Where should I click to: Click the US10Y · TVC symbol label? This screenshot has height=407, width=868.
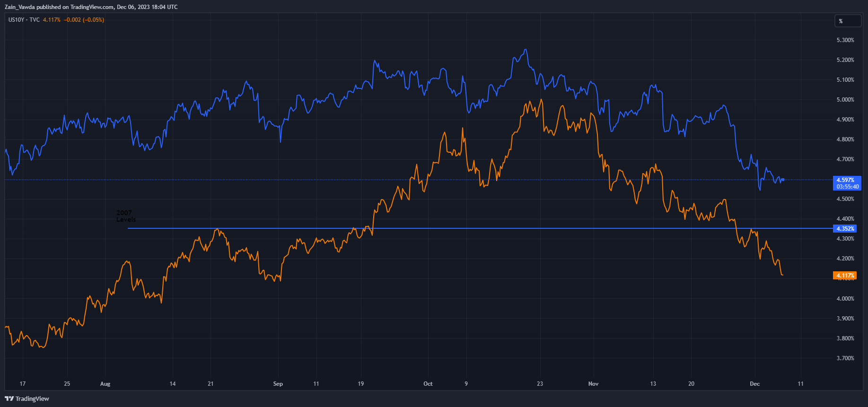(24, 20)
